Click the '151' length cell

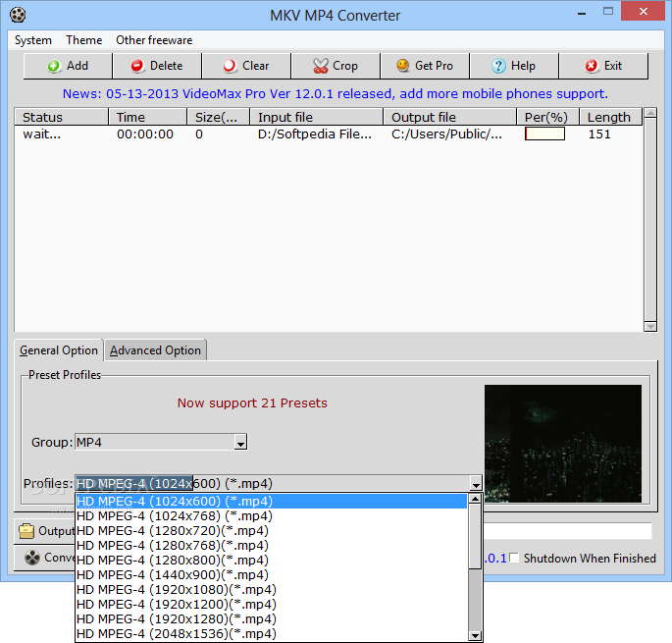point(599,134)
